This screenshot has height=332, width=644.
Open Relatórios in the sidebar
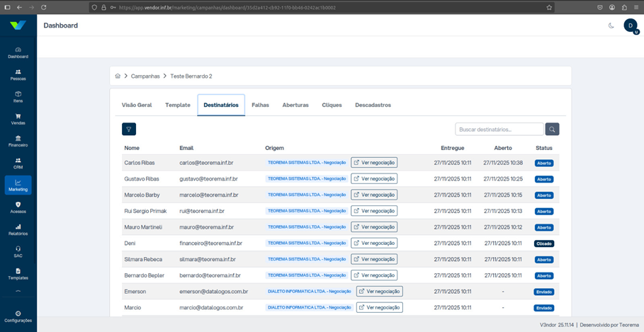[18, 230]
